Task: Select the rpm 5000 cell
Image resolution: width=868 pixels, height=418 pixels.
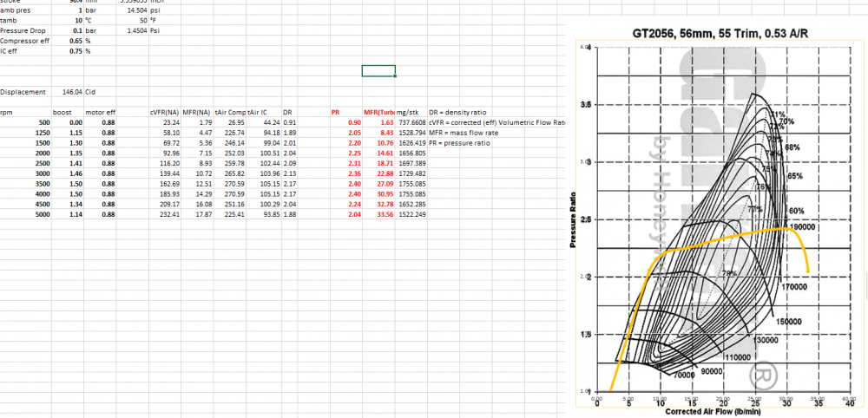Action: click(x=26, y=214)
